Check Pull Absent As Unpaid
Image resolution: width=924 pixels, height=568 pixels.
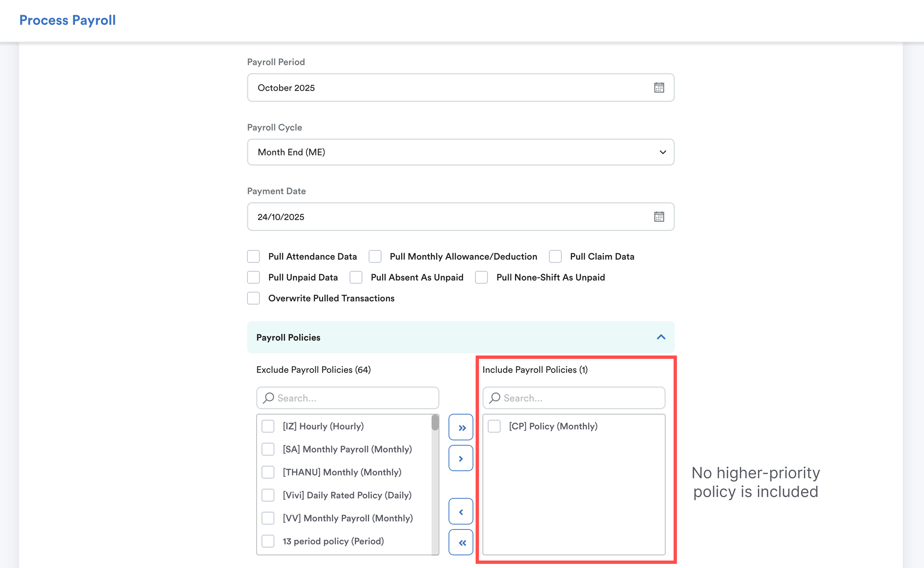point(356,277)
